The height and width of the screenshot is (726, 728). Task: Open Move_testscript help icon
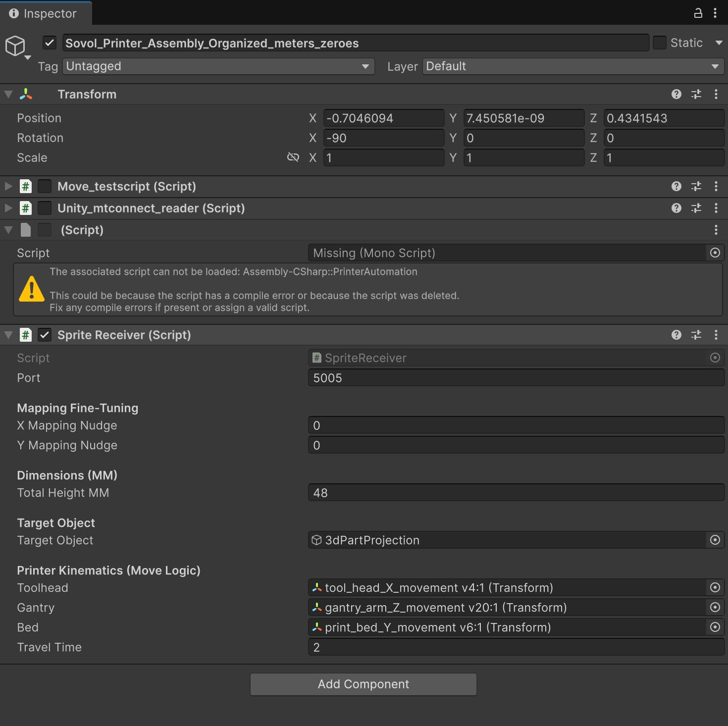[676, 186]
